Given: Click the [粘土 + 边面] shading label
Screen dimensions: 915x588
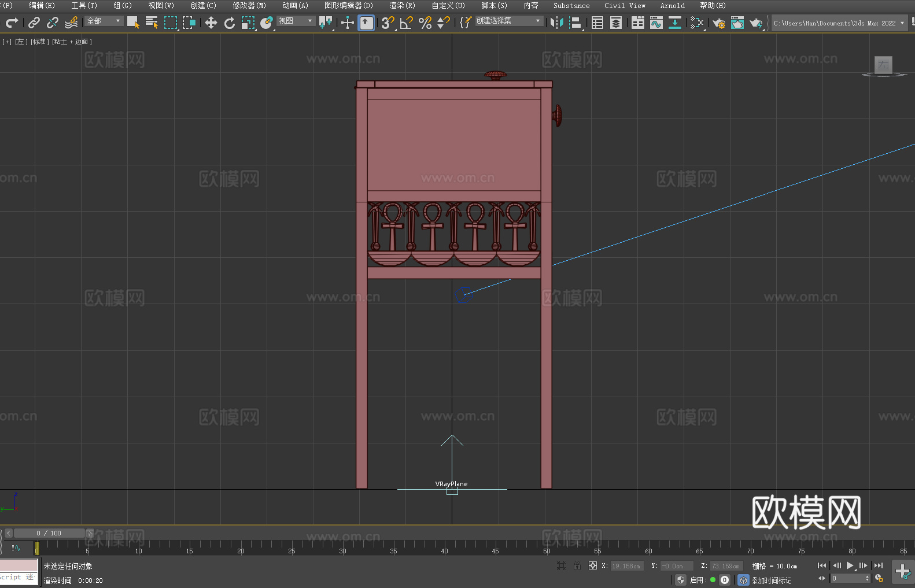Looking at the screenshot, I should click(72, 42).
